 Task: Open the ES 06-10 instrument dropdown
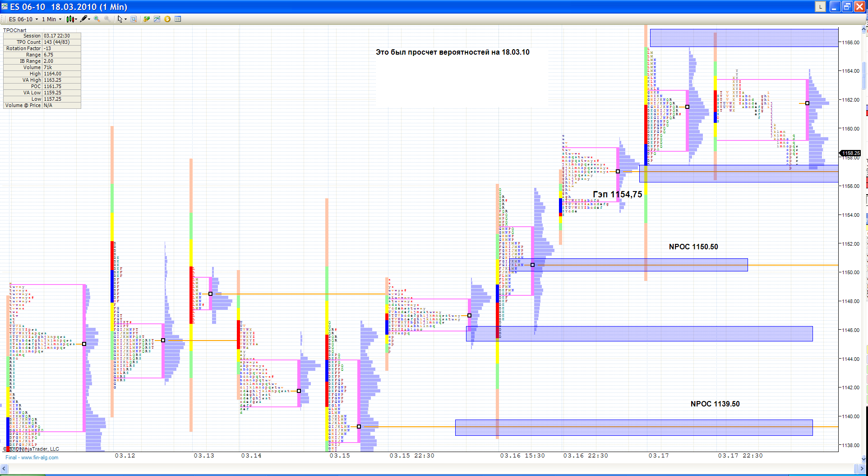pos(23,19)
